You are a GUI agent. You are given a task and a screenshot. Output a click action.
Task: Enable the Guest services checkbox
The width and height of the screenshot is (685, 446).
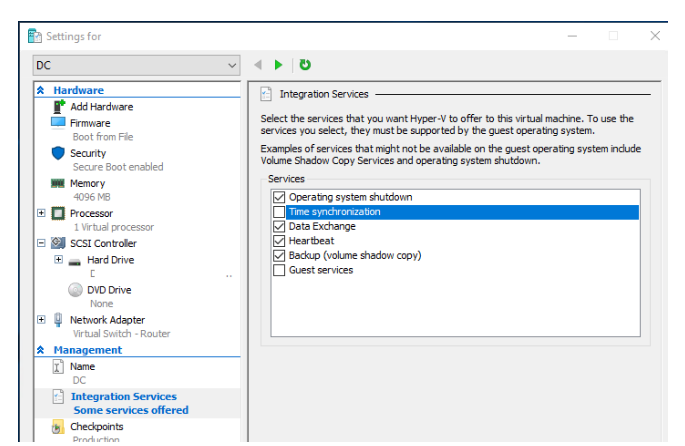coord(279,270)
